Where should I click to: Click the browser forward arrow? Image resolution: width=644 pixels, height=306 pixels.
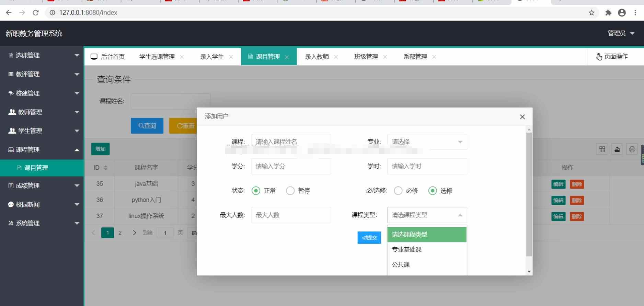pyautogui.click(x=22, y=13)
